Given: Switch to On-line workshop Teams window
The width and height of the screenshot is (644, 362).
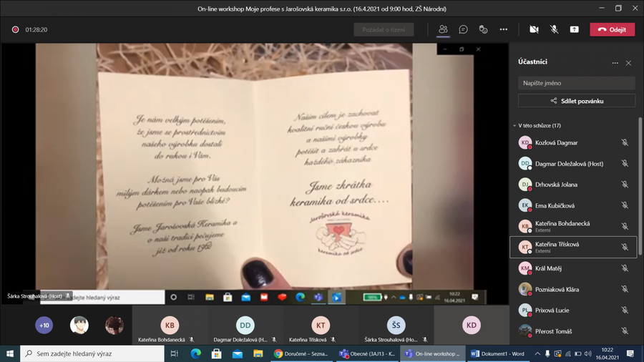Looking at the screenshot, I should click(433, 353).
